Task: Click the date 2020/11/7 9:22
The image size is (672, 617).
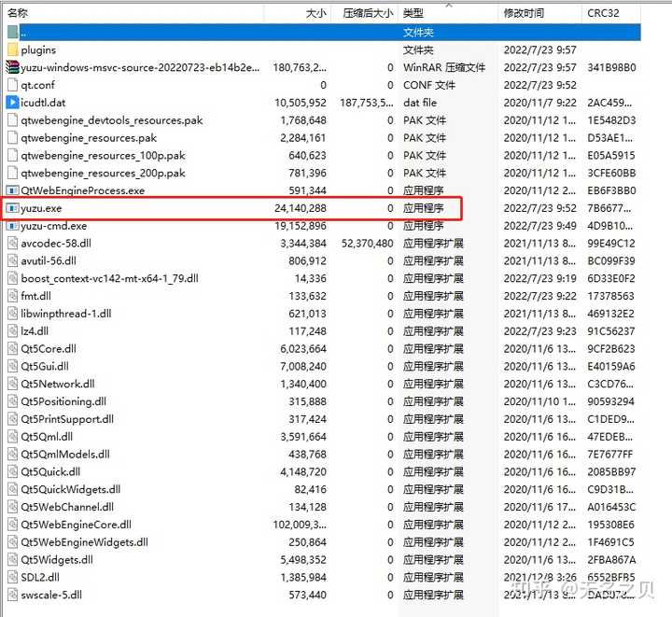Action: pos(540,103)
